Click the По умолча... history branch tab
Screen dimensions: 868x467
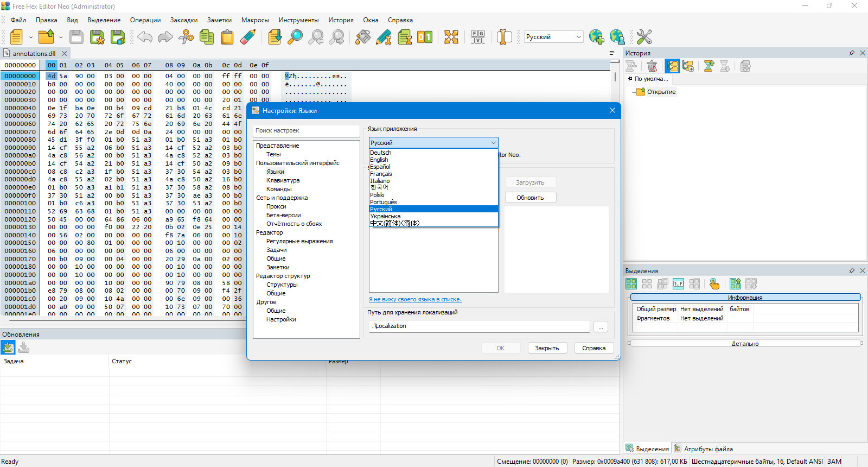tap(649, 79)
